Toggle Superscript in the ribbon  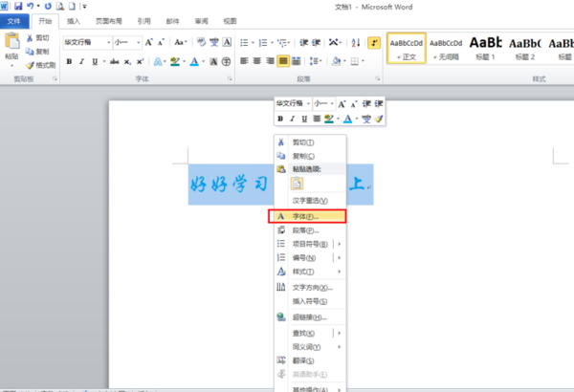[x=140, y=61]
